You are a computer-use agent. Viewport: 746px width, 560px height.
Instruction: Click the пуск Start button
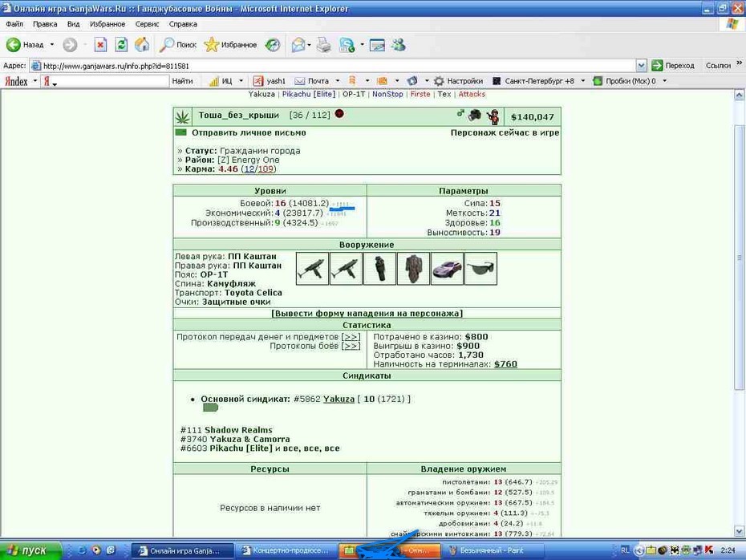pyautogui.click(x=31, y=550)
